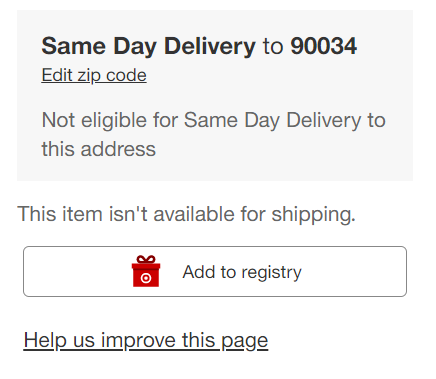Open the Help us improve this page link
The image size is (436, 379).
click(146, 341)
